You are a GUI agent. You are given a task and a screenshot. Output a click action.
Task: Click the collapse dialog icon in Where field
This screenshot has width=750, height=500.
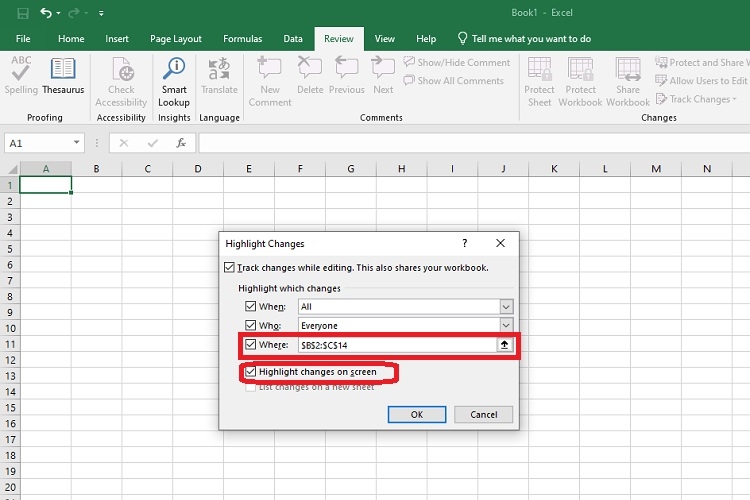pyautogui.click(x=506, y=345)
